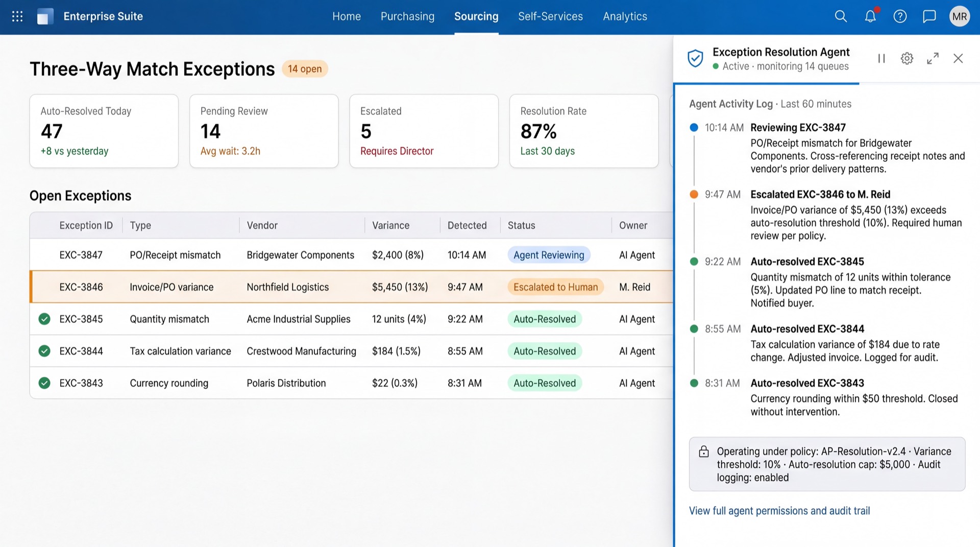The width and height of the screenshot is (980, 547).
Task: Click owner M. Reid
Action: tap(634, 287)
